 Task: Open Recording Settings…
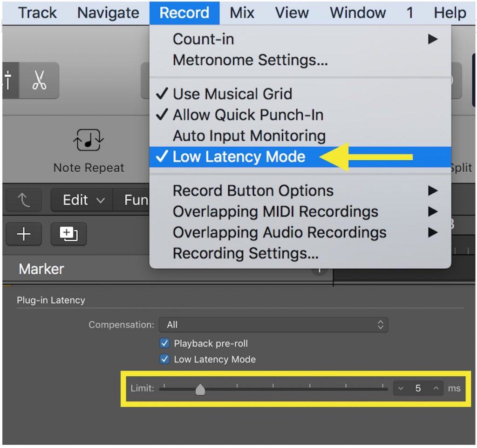click(x=300, y=253)
